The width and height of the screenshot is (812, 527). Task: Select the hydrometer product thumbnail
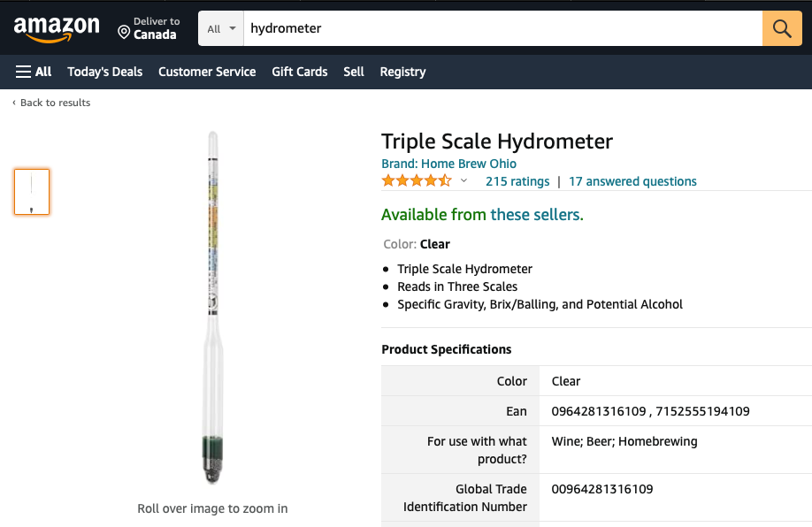32,192
